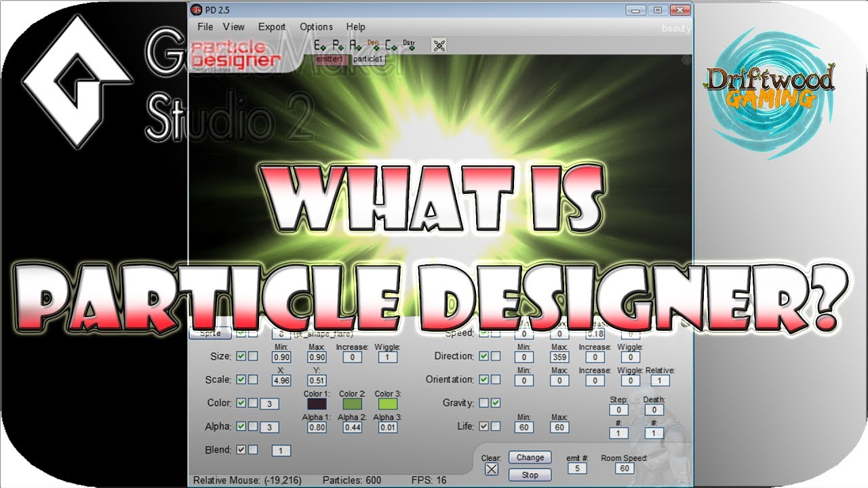This screenshot has width=868, height=488.
Task: Click the emit # field
Action: click(x=577, y=468)
